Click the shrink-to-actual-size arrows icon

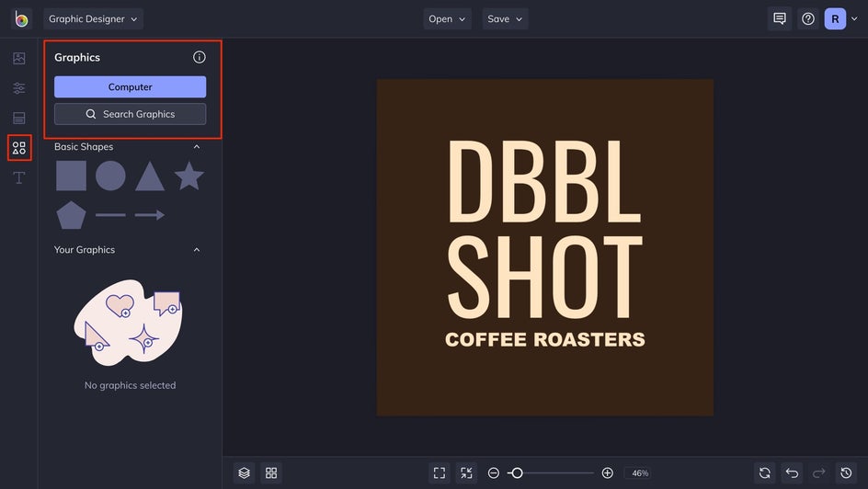[467, 473]
